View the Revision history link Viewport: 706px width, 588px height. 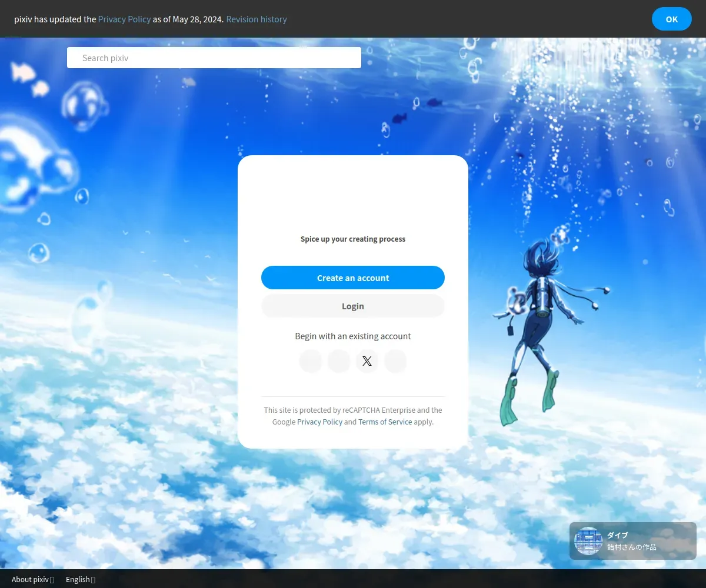pyautogui.click(x=257, y=19)
